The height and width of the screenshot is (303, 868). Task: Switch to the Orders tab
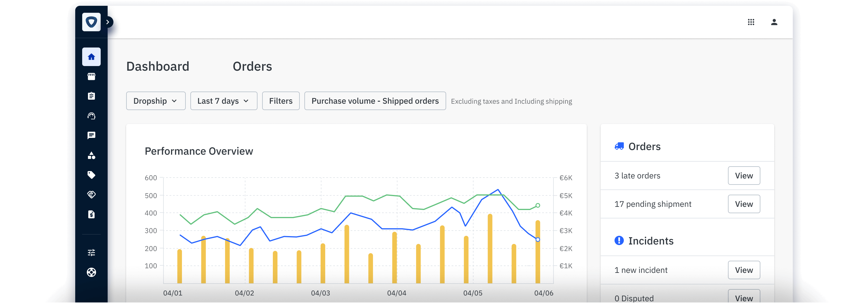(x=252, y=66)
